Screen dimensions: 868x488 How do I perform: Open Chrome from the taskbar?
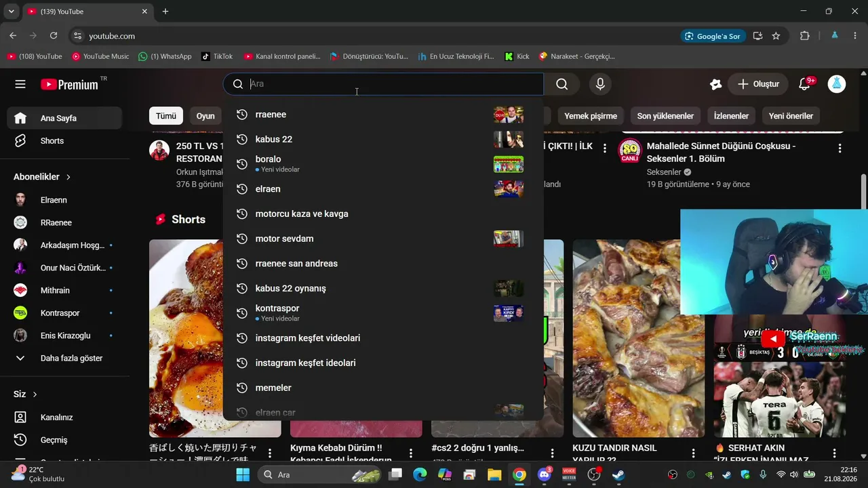(519, 474)
